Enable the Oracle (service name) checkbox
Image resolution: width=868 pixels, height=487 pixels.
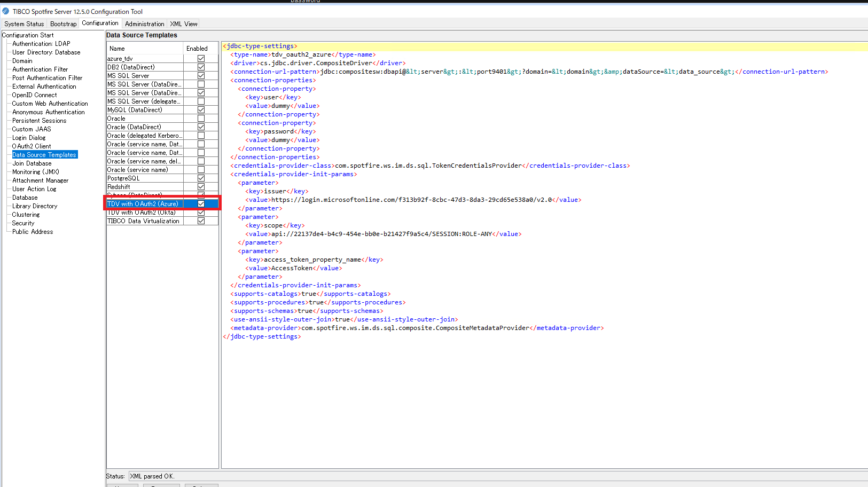(x=201, y=170)
